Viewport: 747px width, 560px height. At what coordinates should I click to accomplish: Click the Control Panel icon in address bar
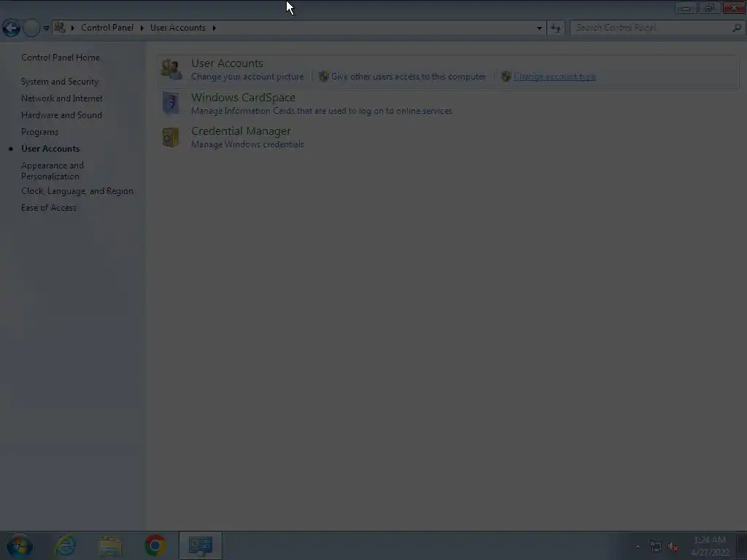click(60, 28)
